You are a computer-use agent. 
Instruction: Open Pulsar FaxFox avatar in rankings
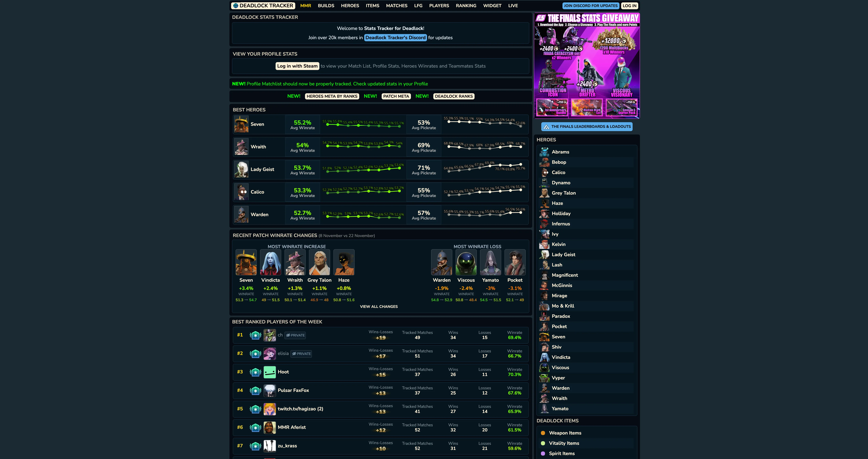270,391
